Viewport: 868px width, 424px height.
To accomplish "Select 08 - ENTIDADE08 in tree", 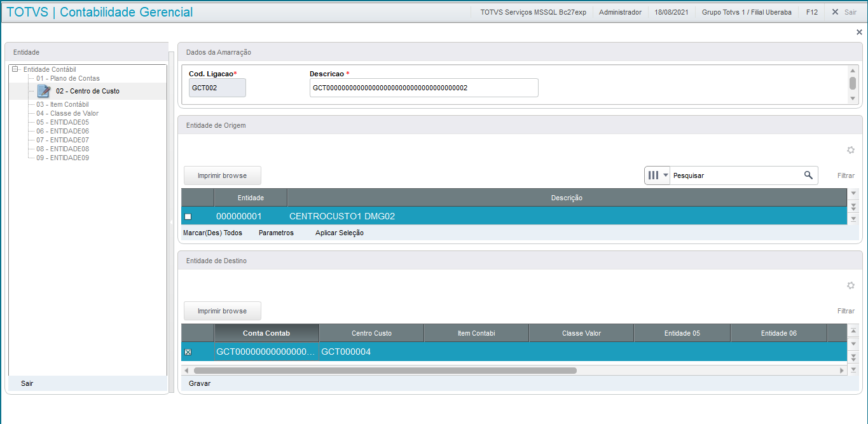I will point(62,149).
